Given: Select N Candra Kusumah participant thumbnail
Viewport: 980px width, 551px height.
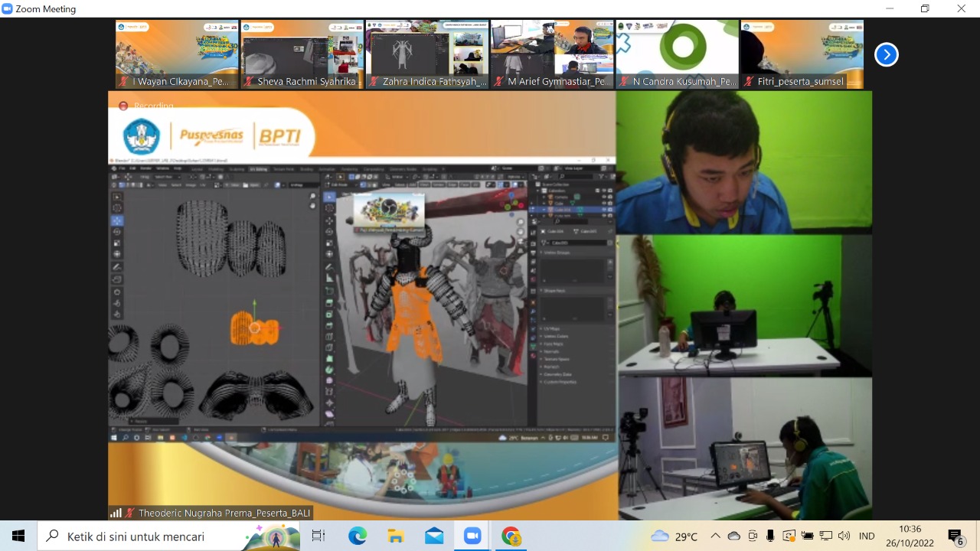Looking at the screenshot, I should point(678,54).
